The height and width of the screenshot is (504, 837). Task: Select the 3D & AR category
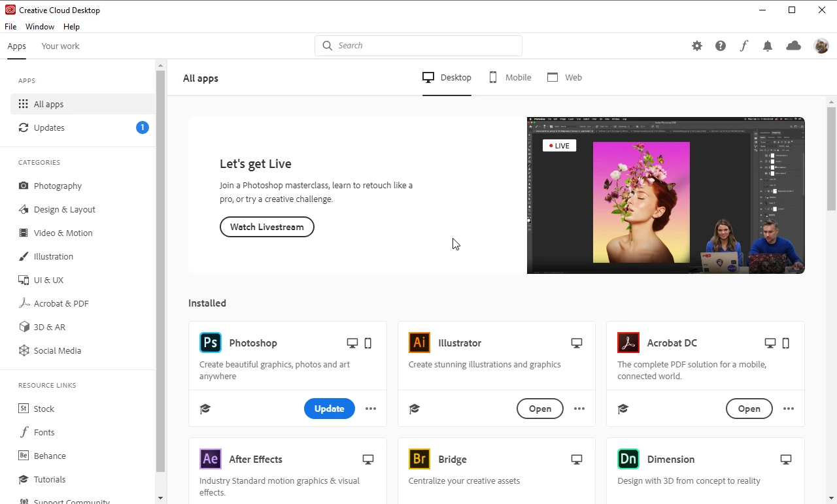click(41, 327)
